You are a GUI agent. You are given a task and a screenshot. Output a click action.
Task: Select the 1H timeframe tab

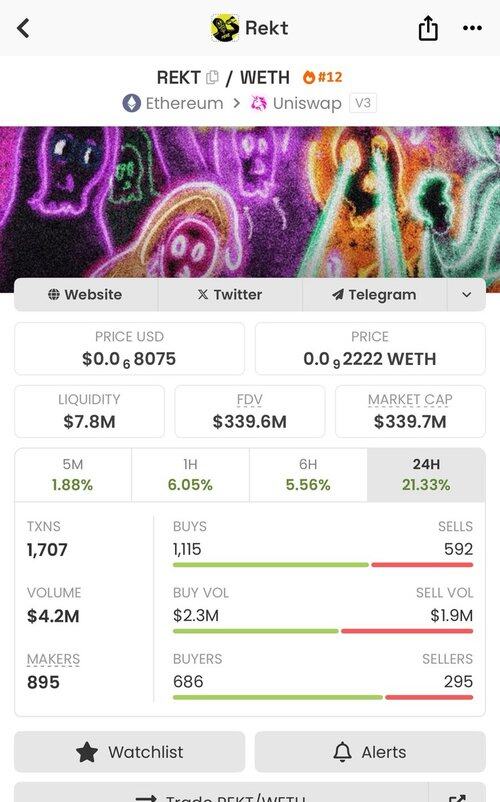click(190, 475)
